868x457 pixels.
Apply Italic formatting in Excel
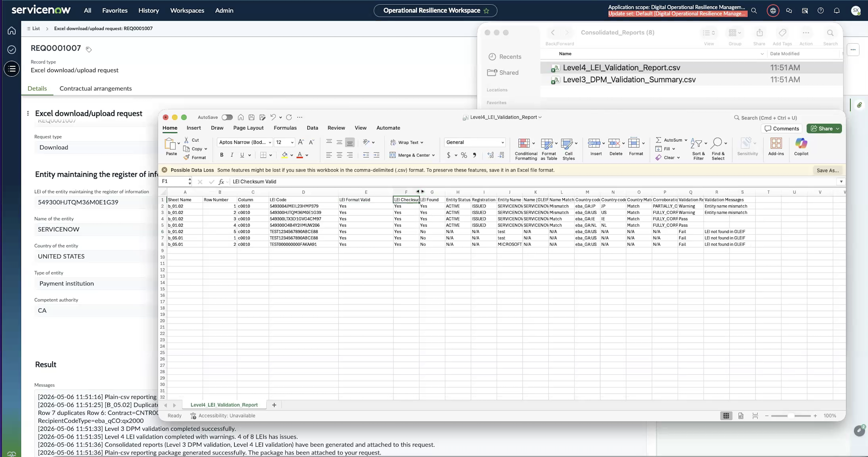(x=232, y=155)
